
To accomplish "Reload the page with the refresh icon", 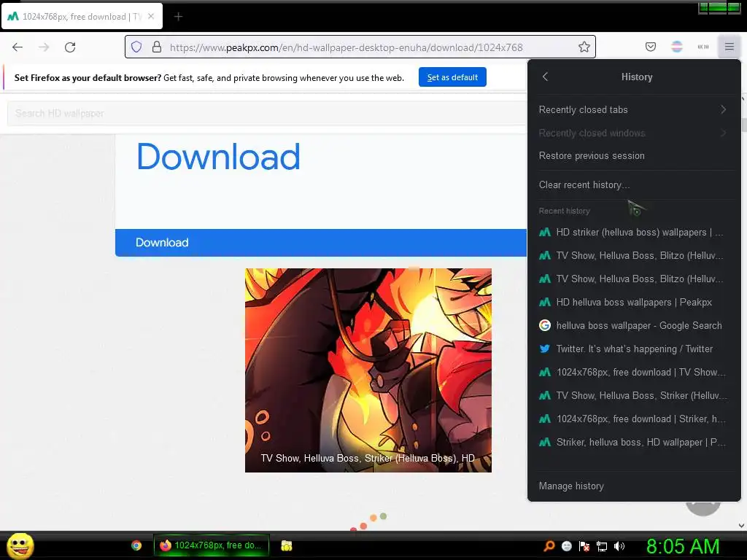I will 70,47.
